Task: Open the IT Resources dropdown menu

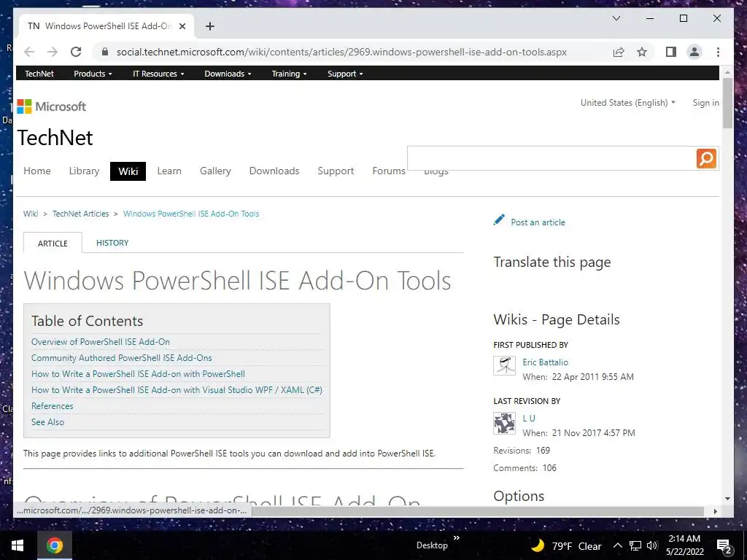Action: [x=158, y=74]
